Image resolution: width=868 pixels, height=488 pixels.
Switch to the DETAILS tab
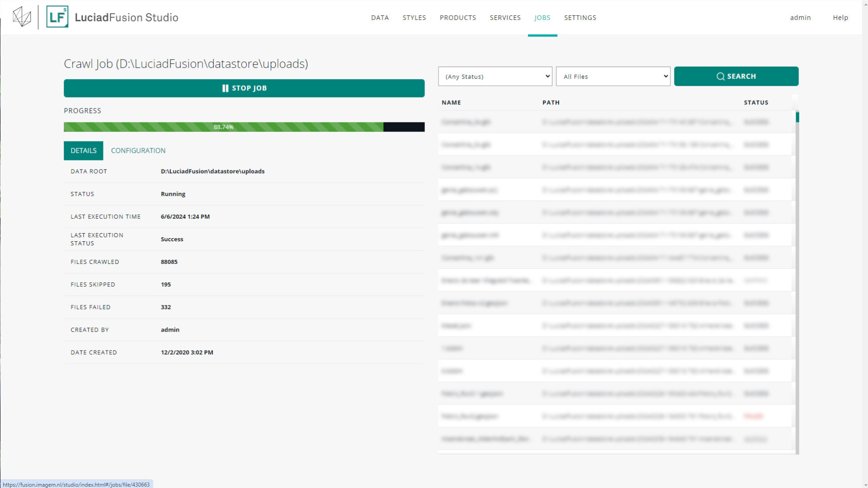[x=83, y=150]
